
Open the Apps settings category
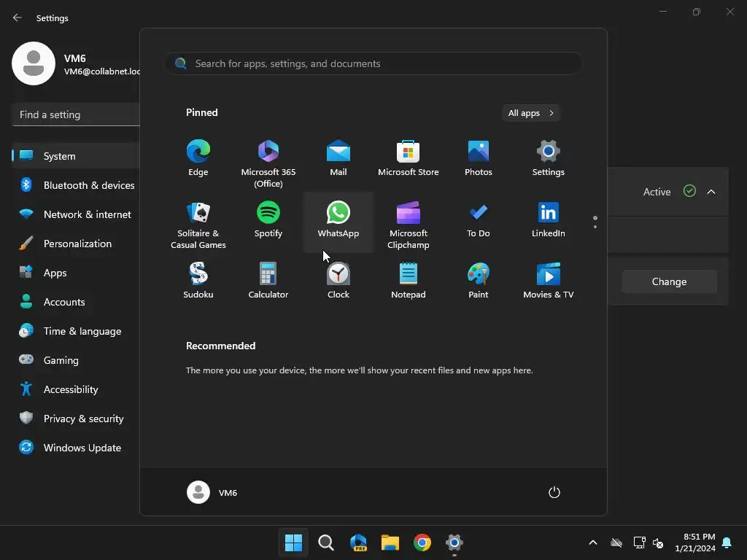pyautogui.click(x=76, y=273)
